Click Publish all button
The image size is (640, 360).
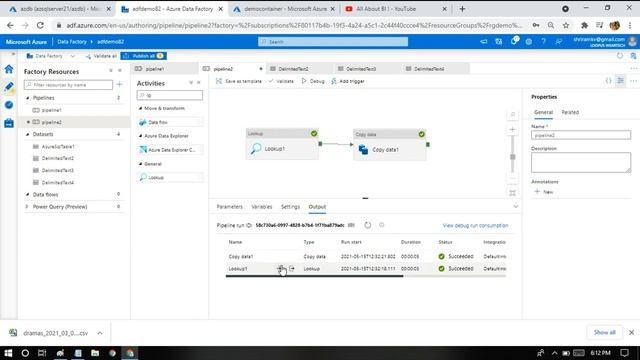coord(144,56)
